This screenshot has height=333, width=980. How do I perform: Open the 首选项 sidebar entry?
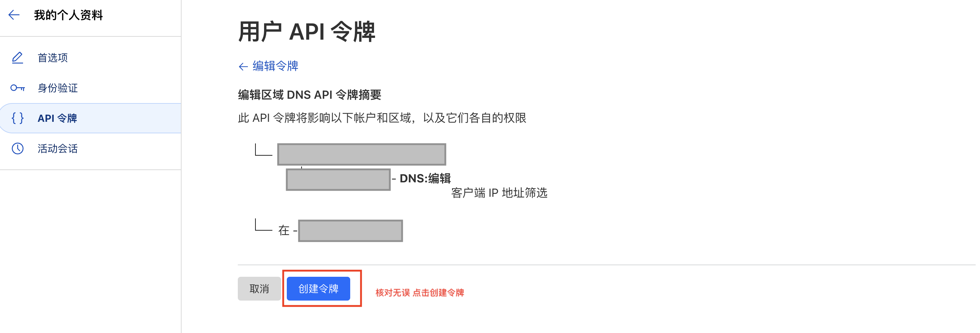click(x=53, y=57)
